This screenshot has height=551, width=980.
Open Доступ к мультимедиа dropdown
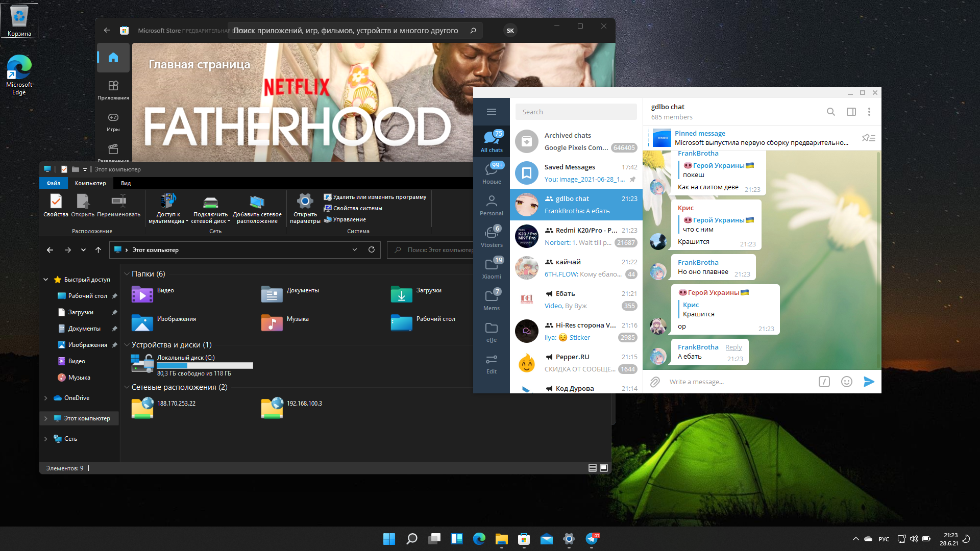point(168,208)
